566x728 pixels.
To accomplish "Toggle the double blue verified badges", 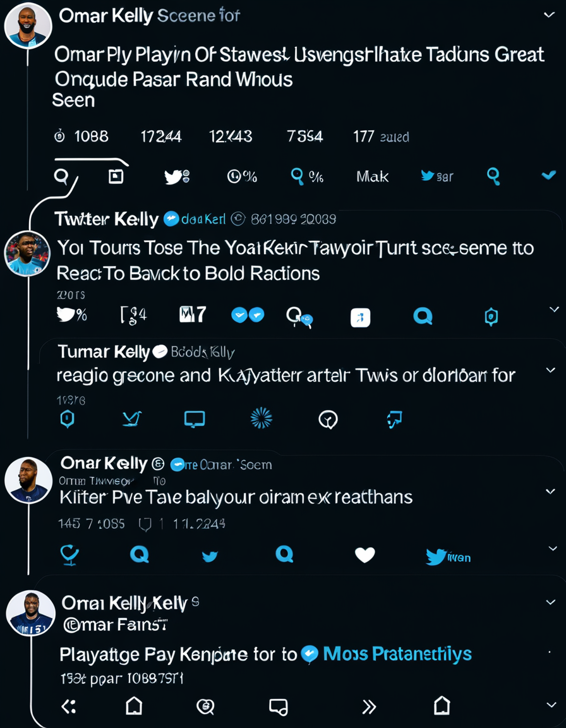I will click(x=247, y=315).
